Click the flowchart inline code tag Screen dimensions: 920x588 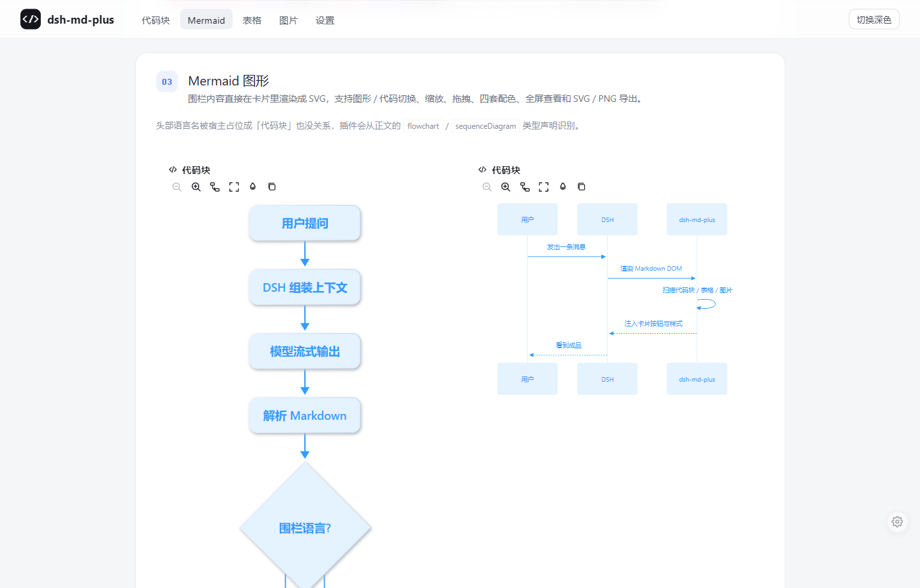pos(423,126)
